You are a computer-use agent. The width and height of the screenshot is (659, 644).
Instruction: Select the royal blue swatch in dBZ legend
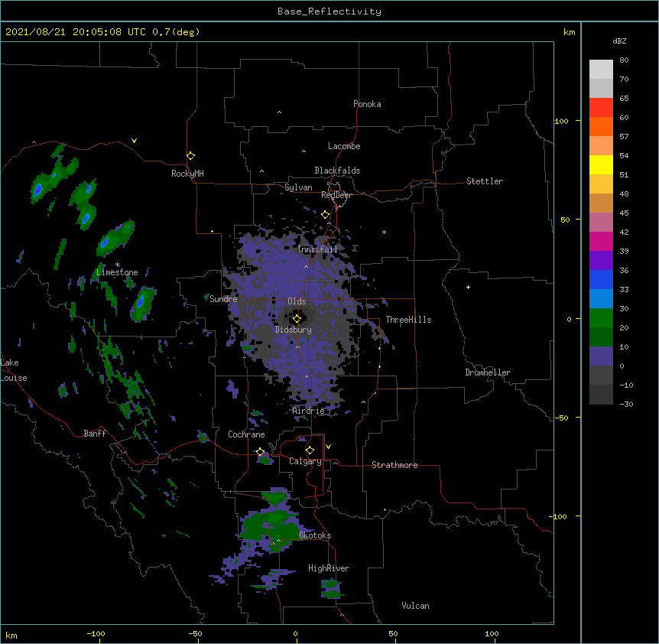(601, 279)
